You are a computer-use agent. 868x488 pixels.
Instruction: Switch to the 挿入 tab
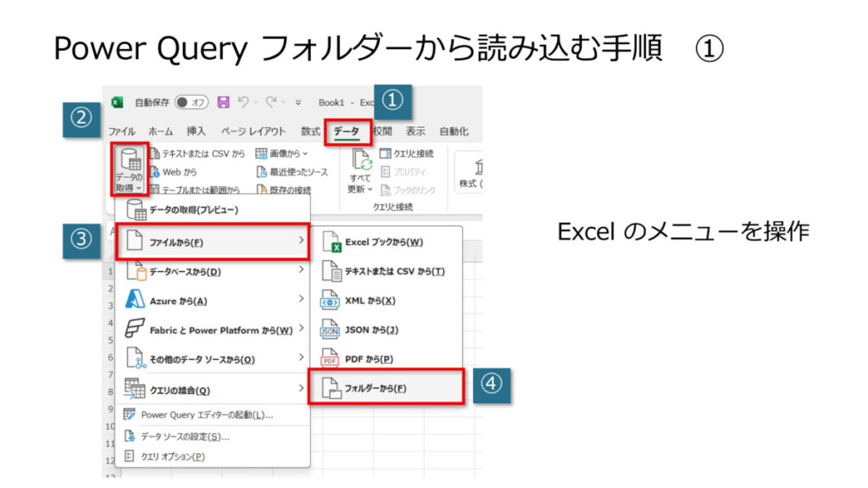(x=196, y=131)
